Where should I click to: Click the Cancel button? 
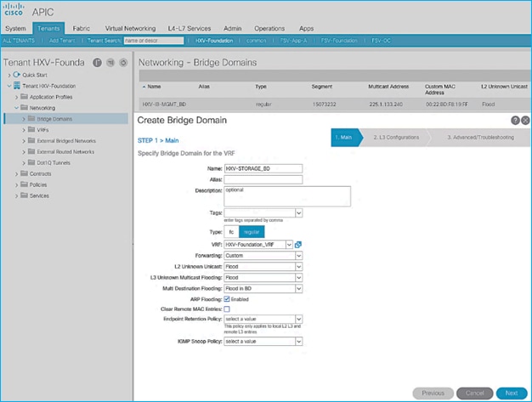[475, 394]
